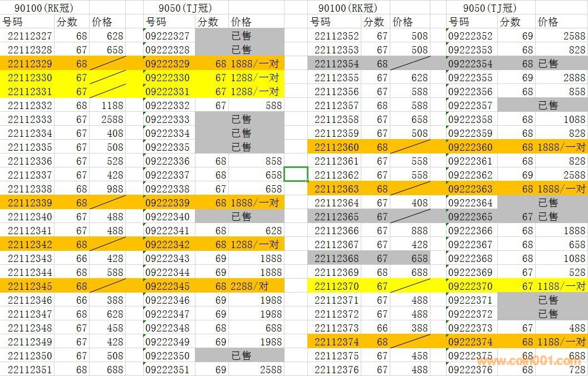Select the price cell showing 2288/对

click(255, 286)
